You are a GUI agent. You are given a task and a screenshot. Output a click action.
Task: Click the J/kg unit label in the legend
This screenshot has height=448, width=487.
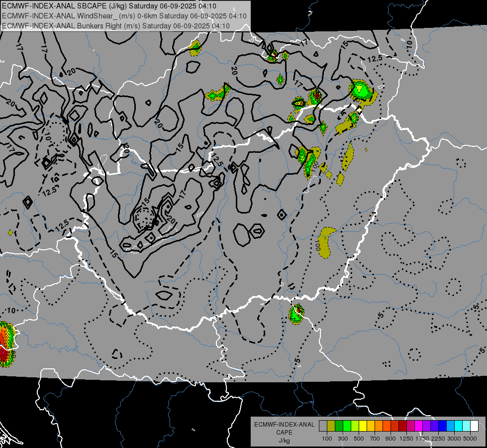click(x=284, y=441)
